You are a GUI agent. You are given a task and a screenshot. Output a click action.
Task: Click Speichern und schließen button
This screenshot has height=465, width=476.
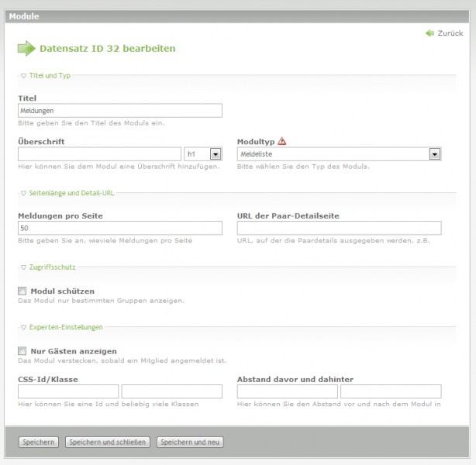tap(107, 442)
